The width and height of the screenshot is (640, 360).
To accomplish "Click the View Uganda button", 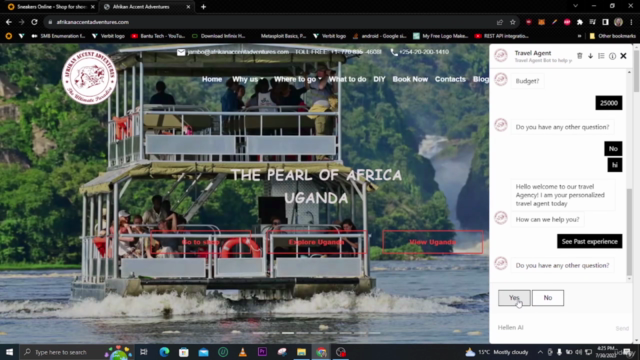I will [433, 242].
